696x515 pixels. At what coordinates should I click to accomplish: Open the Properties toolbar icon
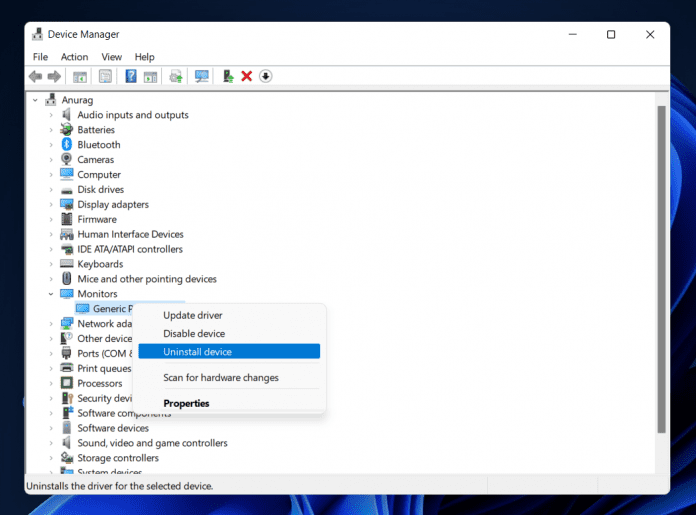pos(106,76)
